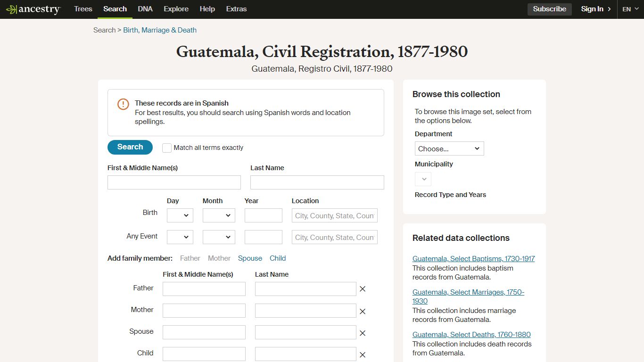The width and height of the screenshot is (644, 362).
Task: Click the greyed Father add link
Action: (190, 258)
